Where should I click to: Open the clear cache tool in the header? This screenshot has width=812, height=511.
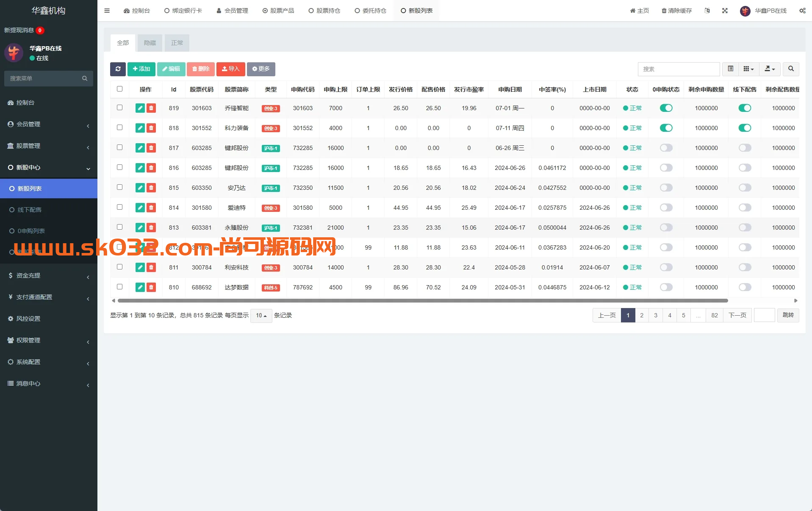676,11
